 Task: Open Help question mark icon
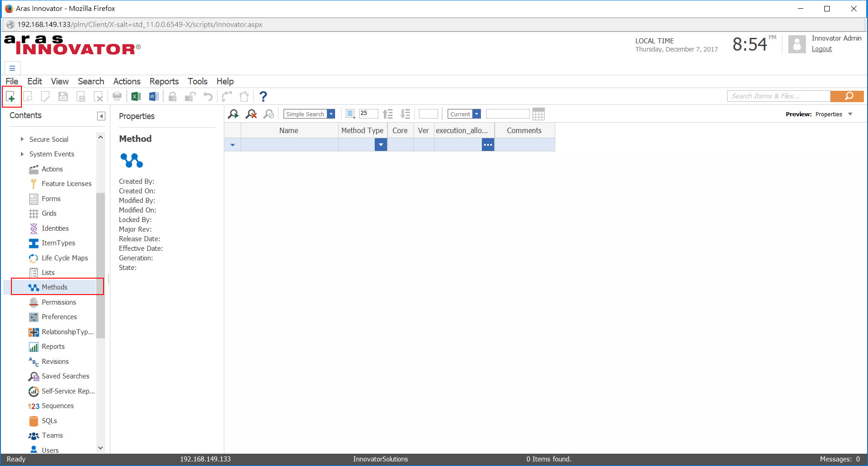pyautogui.click(x=263, y=97)
